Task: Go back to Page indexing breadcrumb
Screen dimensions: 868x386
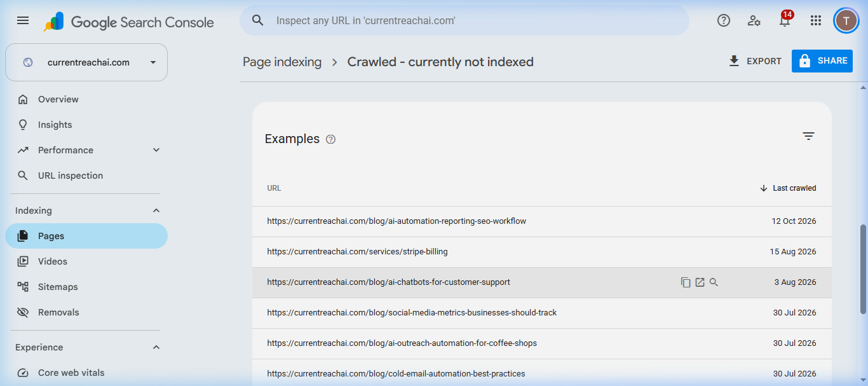Action: point(282,62)
